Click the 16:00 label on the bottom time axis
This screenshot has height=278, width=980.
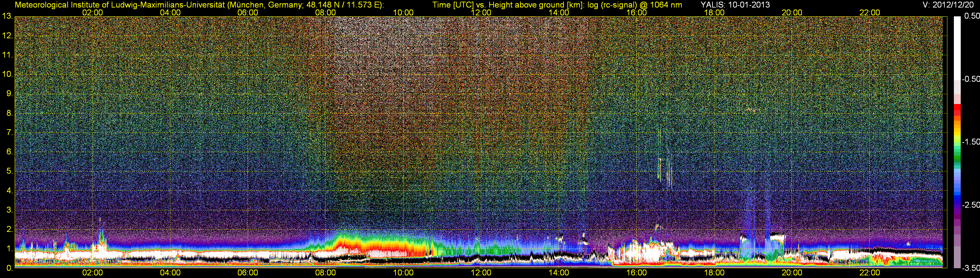[x=636, y=273]
